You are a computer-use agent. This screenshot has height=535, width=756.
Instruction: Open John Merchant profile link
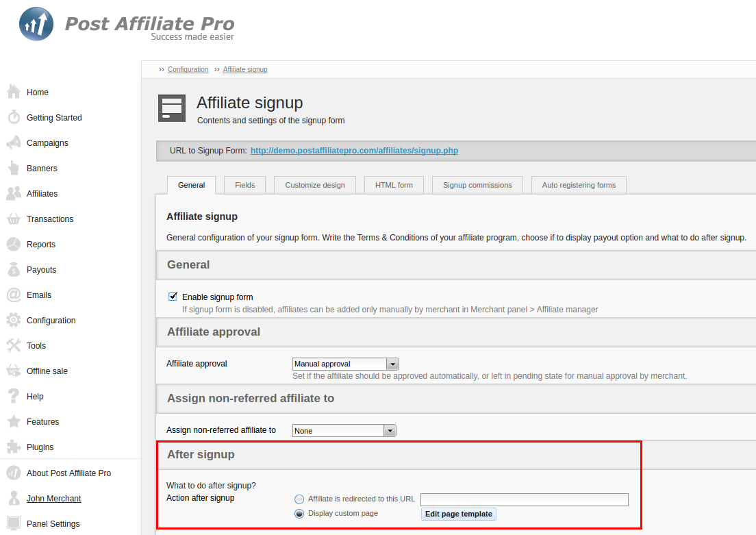point(53,498)
